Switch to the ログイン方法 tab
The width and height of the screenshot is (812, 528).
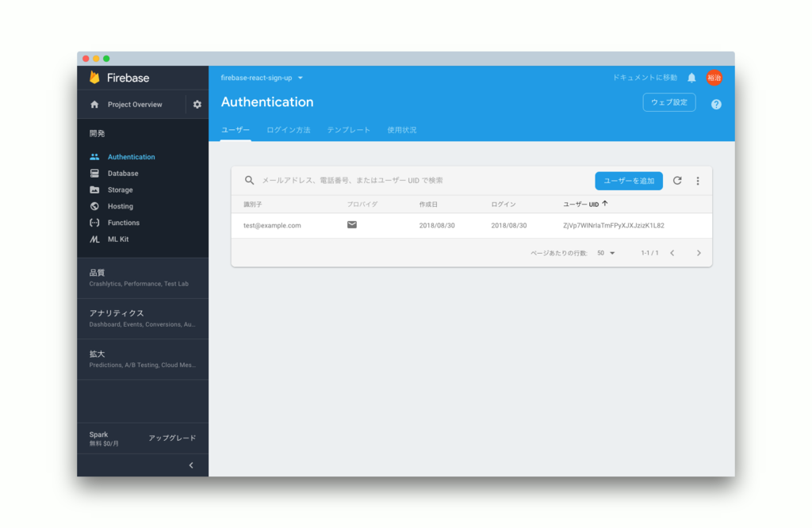(x=289, y=130)
